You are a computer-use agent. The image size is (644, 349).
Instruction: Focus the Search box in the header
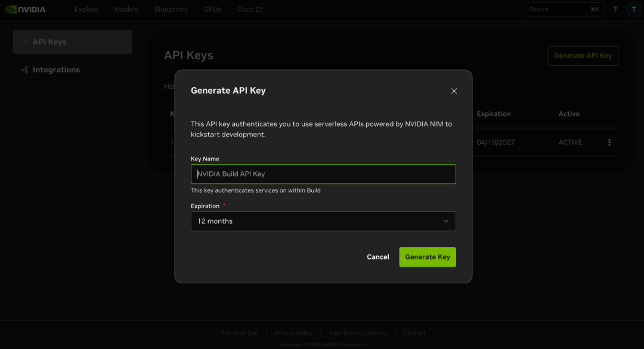(x=558, y=9)
